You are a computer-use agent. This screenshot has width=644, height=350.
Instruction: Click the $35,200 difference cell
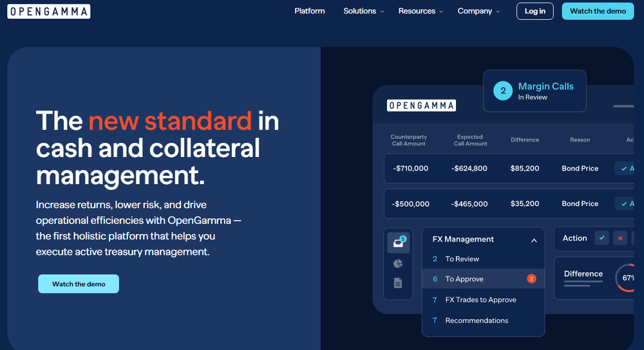[x=525, y=203]
